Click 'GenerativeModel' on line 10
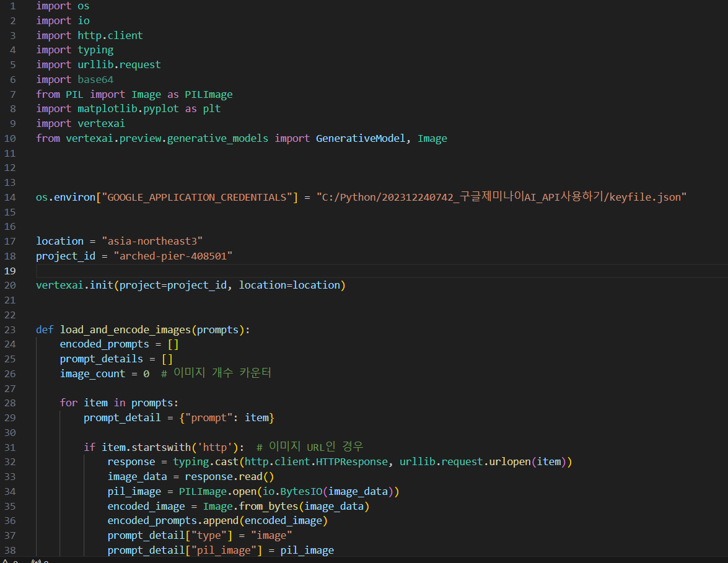 (361, 139)
